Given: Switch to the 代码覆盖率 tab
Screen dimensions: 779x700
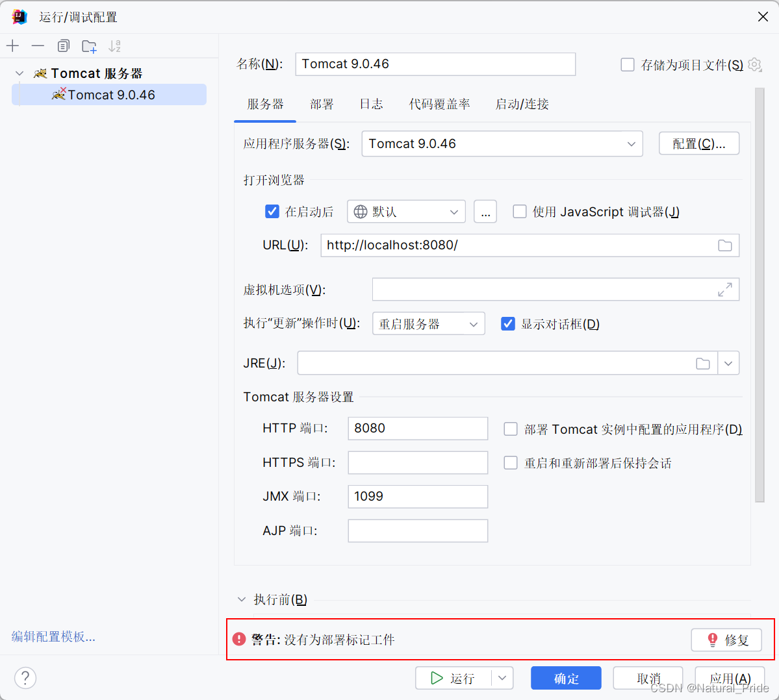Looking at the screenshot, I should pos(439,105).
